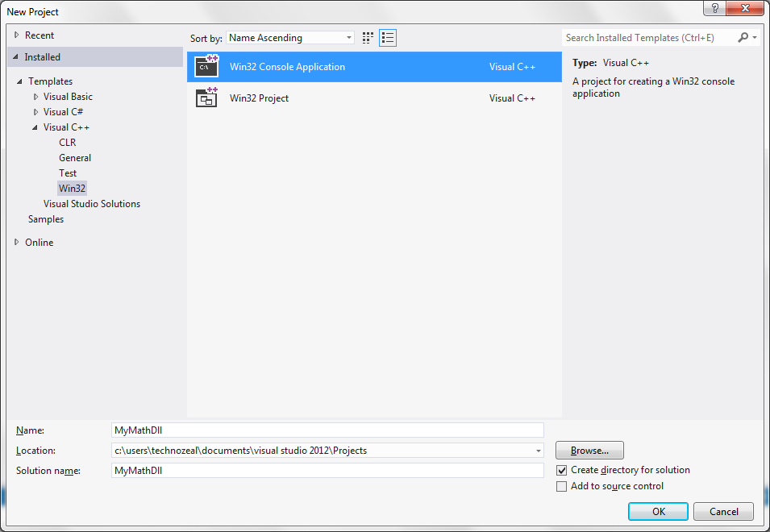This screenshot has height=532, width=770.
Task: Click the OK button
Action: point(658,511)
